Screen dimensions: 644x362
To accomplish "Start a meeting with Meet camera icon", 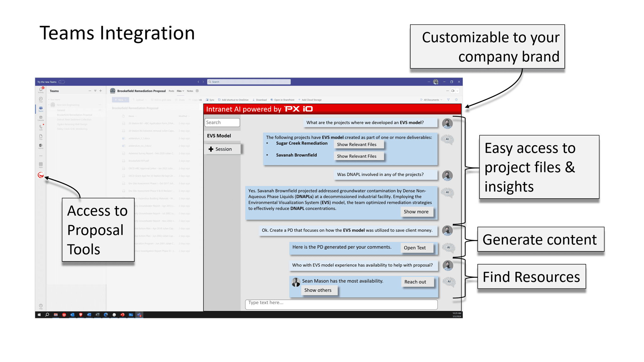I will pos(453,91).
